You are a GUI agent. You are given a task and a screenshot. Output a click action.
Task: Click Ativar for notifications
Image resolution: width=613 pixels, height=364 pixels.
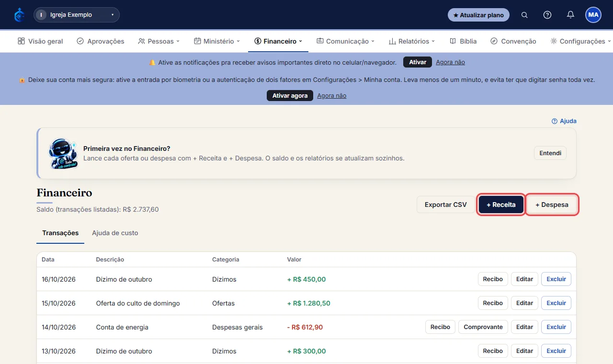(418, 62)
